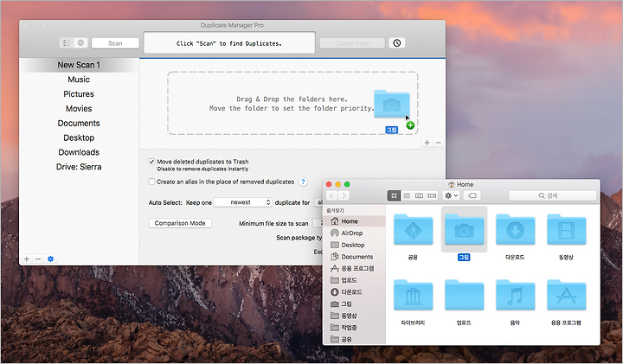This screenshot has height=364, width=623.
Task: Switch to list view in Duplicate Manager toolbar
Action: point(67,43)
